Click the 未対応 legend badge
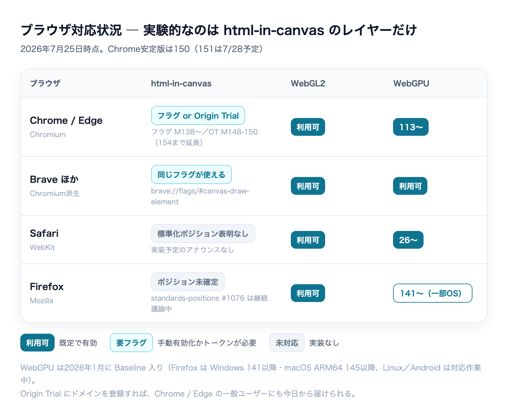Viewport: 508px width, 420px height. (287, 343)
